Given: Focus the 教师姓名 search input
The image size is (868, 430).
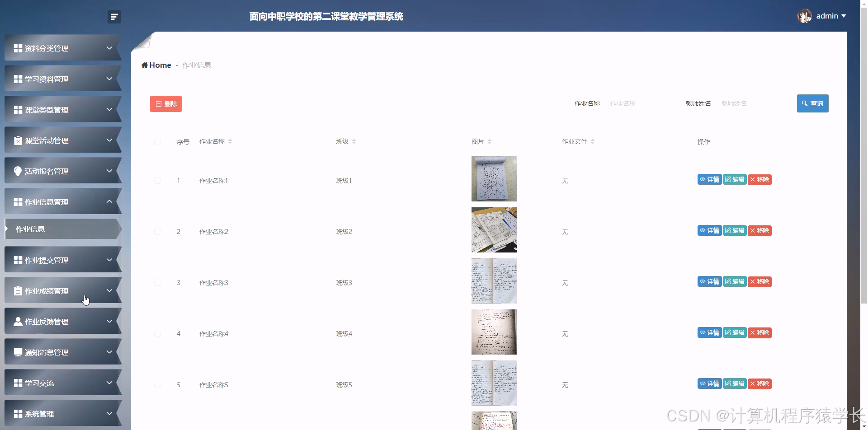Looking at the screenshot, I should tap(751, 103).
